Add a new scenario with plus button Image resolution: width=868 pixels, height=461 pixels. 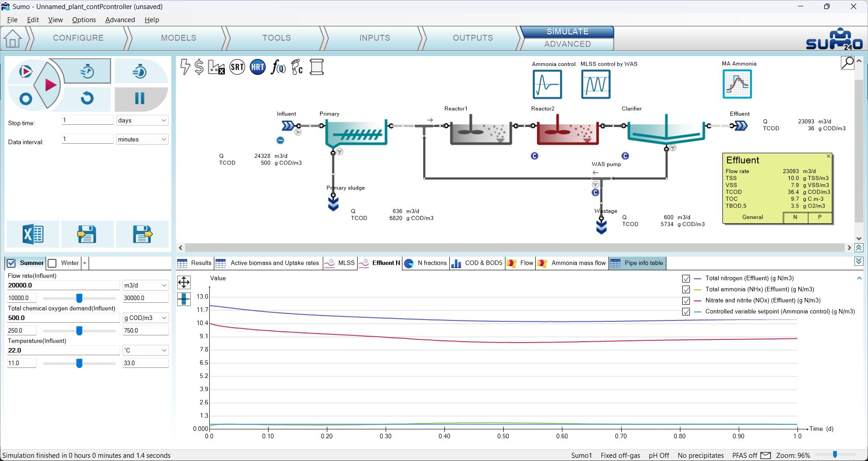click(x=85, y=263)
